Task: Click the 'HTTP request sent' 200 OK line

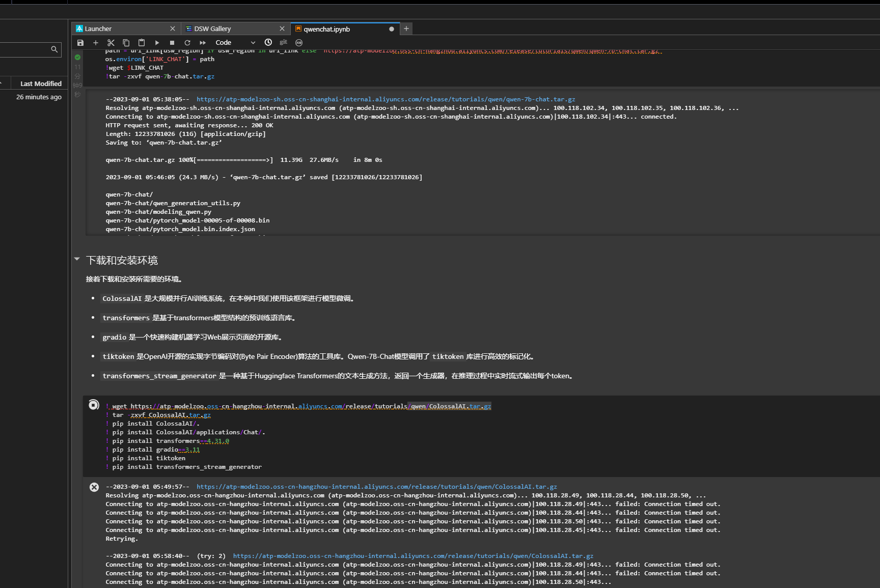Action: pyautogui.click(x=189, y=125)
